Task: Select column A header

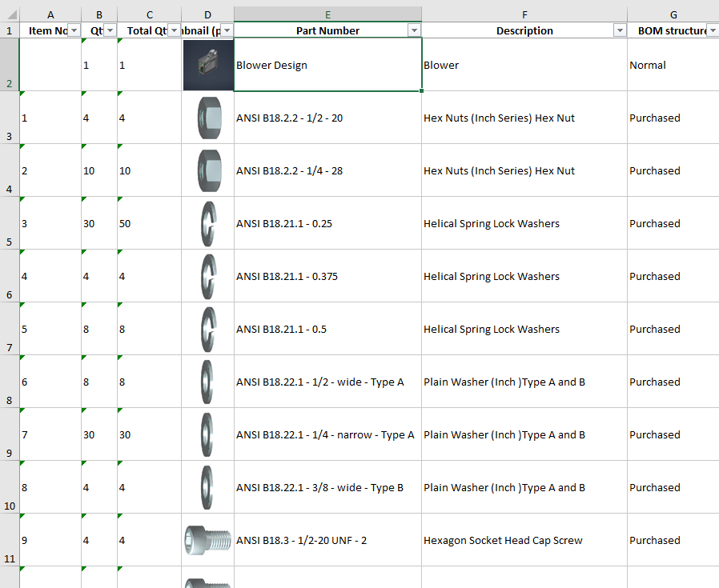Action: tap(50, 15)
